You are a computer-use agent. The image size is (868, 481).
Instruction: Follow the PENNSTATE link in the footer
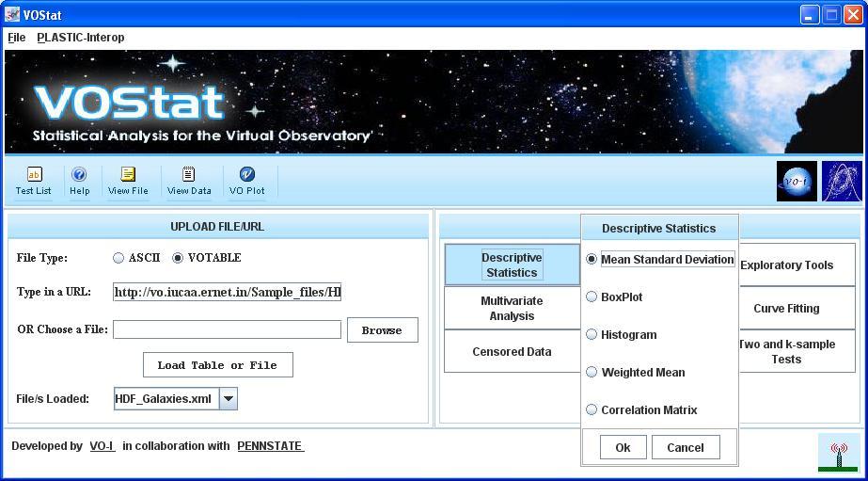271,446
